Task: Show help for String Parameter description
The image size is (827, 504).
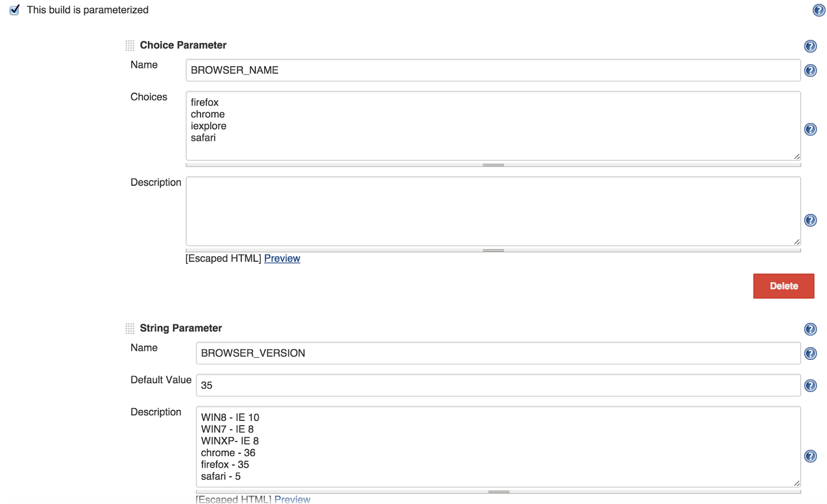Action: (810, 456)
